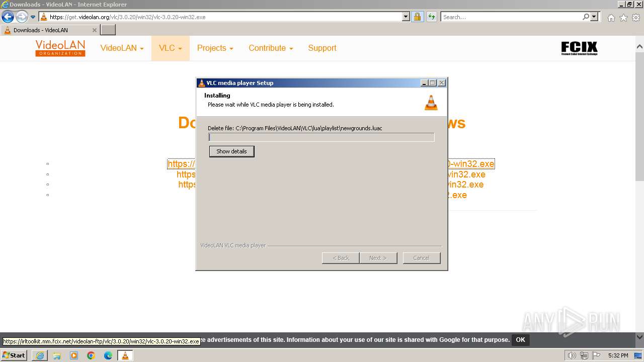Click the scrollbar down arrow
The image size is (644, 362).
tap(640, 337)
